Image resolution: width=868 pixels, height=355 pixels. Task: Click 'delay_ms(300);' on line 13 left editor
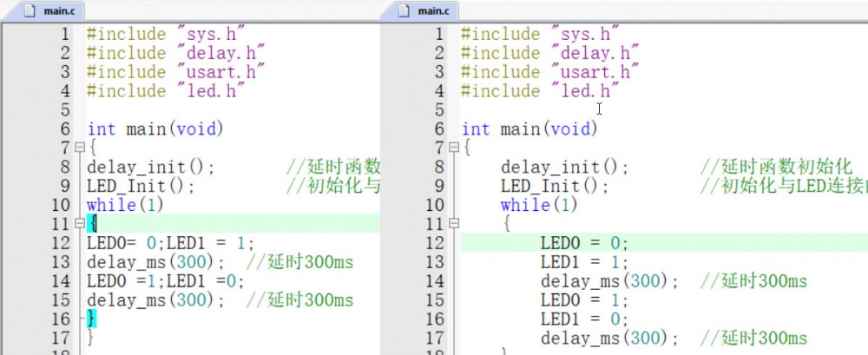point(156,261)
